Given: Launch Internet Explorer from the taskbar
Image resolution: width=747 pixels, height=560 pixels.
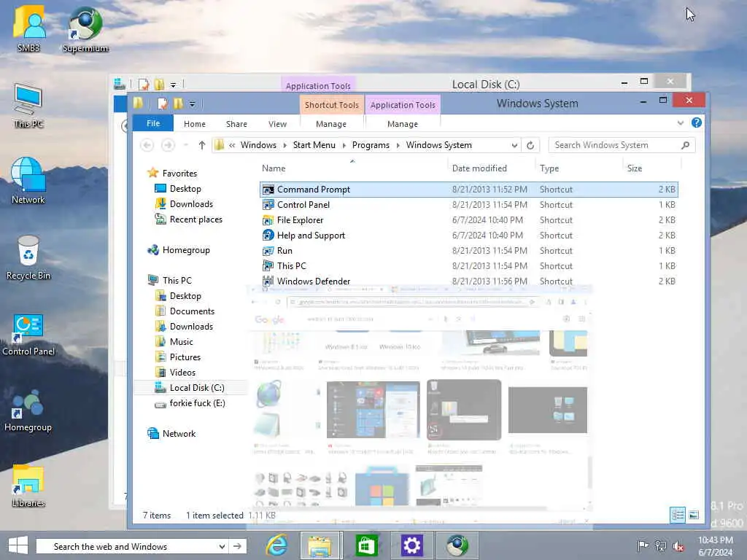Looking at the screenshot, I should [x=276, y=545].
